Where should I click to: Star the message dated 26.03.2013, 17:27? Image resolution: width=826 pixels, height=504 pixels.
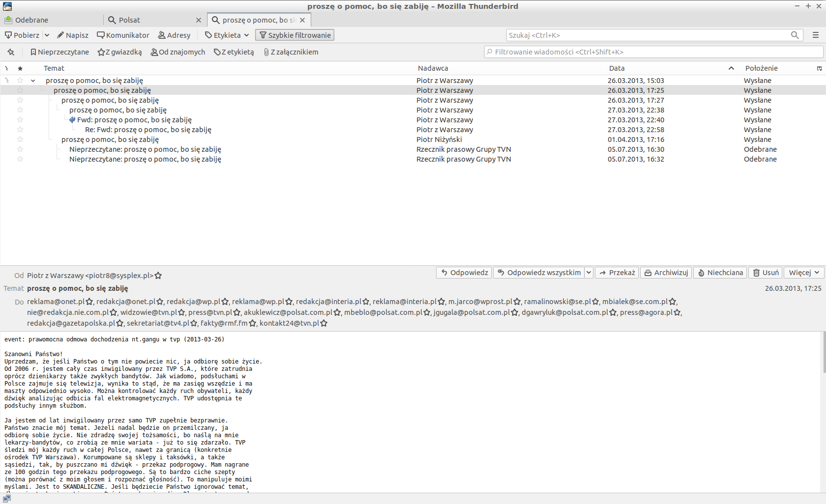(20, 100)
